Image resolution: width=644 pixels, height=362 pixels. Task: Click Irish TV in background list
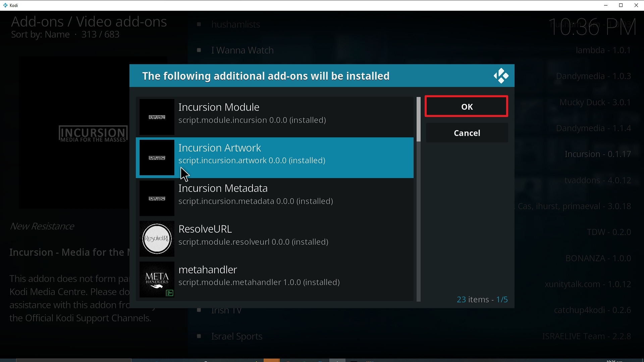(x=226, y=311)
